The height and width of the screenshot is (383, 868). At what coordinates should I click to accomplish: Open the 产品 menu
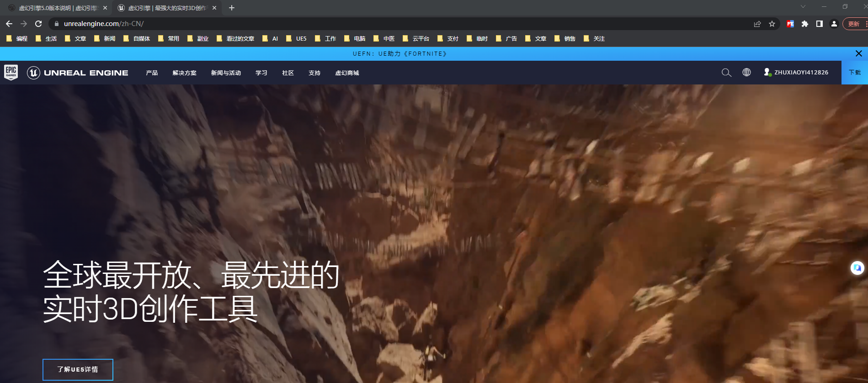tap(152, 73)
